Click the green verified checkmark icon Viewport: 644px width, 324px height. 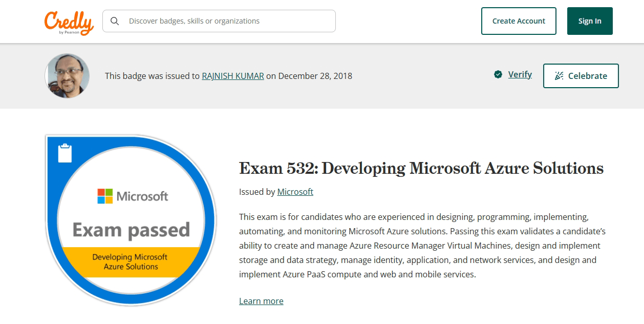498,75
